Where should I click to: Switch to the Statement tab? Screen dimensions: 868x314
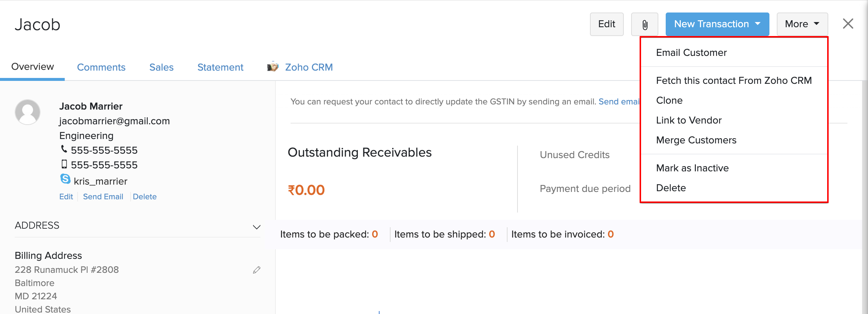click(220, 67)
